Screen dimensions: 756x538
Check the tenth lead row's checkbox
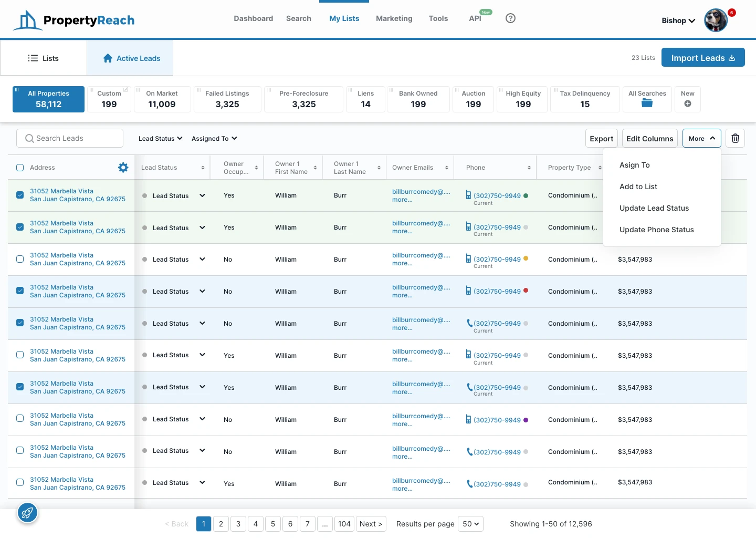(x=20, y=482)
